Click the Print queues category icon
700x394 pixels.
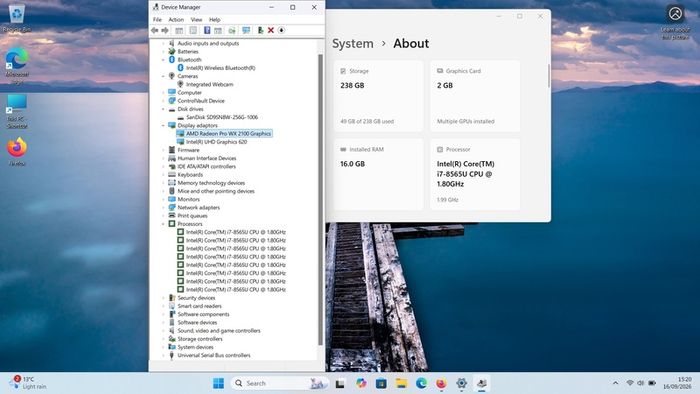[x=172, y=216]
